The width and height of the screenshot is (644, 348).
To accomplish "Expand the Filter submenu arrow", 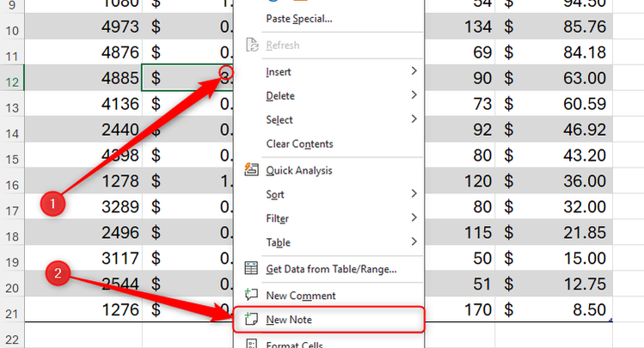I will coord(414,217).
